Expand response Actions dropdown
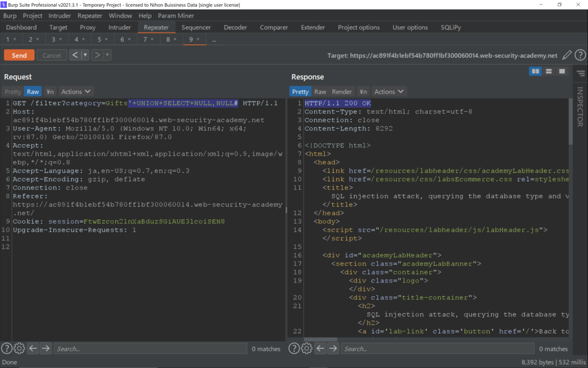 (389, 92)
